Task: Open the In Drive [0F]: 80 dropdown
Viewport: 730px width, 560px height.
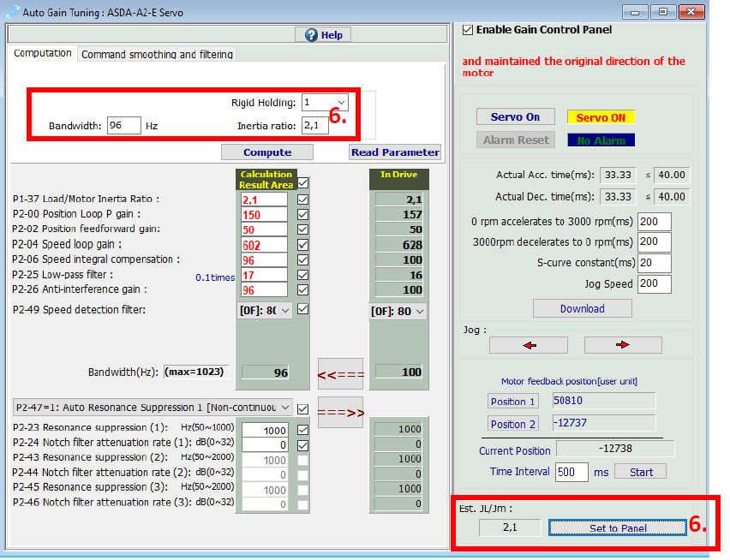Action: click(x=398, y=311)
